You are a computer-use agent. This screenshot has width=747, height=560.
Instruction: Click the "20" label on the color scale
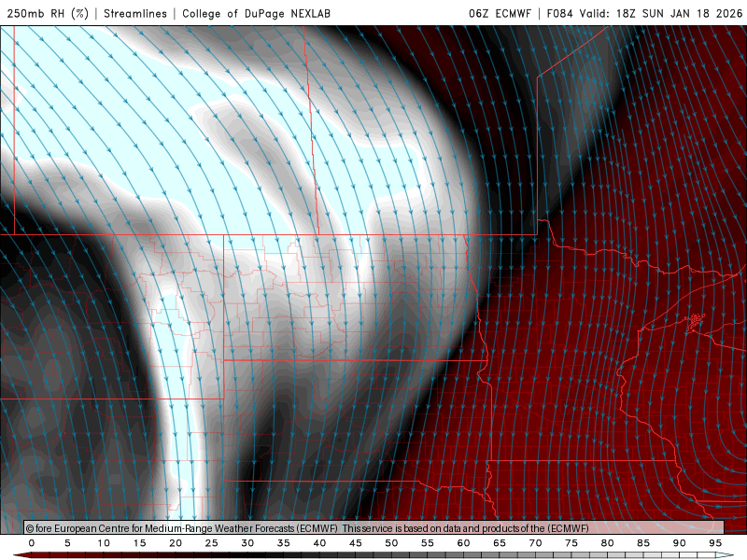tap(176, 543)
